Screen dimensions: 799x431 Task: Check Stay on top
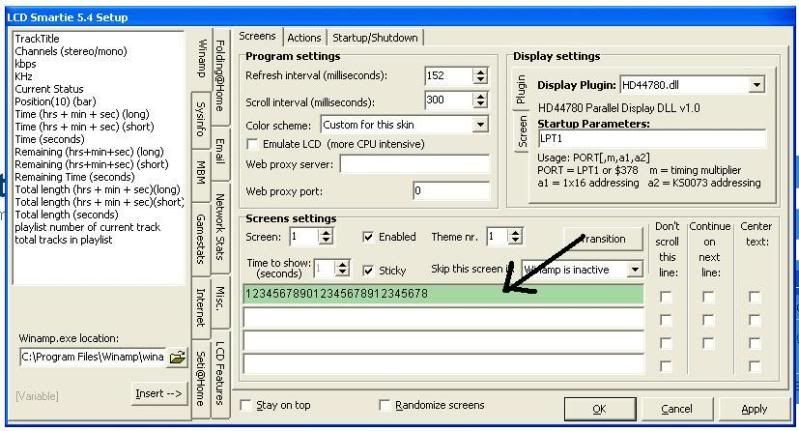(246, 405)
